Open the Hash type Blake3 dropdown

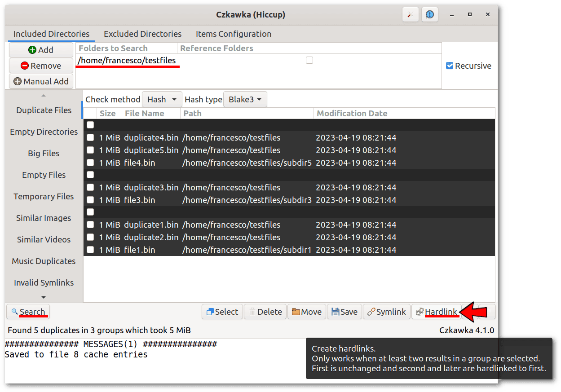245,99
